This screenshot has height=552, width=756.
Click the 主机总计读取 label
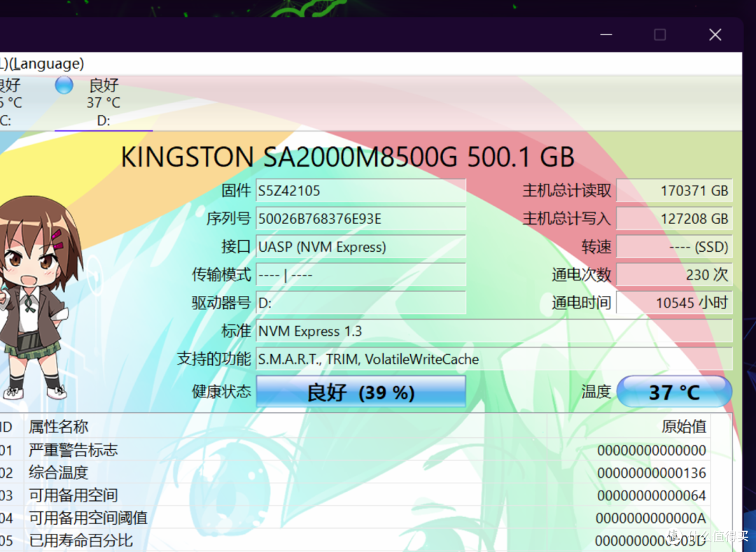pos(567,191)
